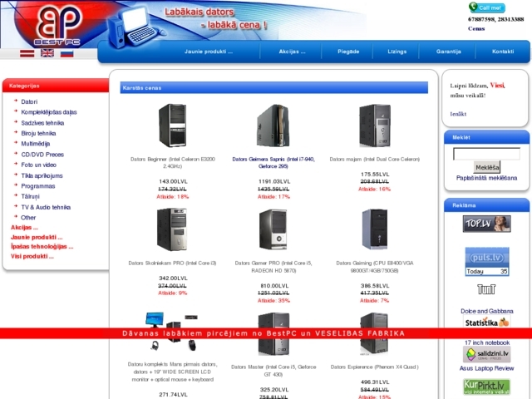Viewport: 532px width, 399px height.
Task: Select Biroju tehnika category
Action: coord(38,133)
